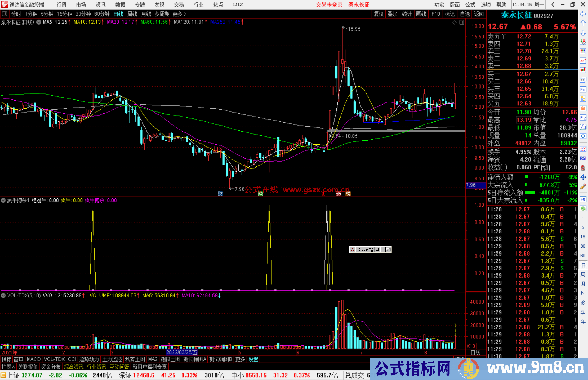The height and width of the screenshot is (380, 588).
Task: Toggle the MA indicator circle beside 泰永长征(日线)
Action: 39,22
